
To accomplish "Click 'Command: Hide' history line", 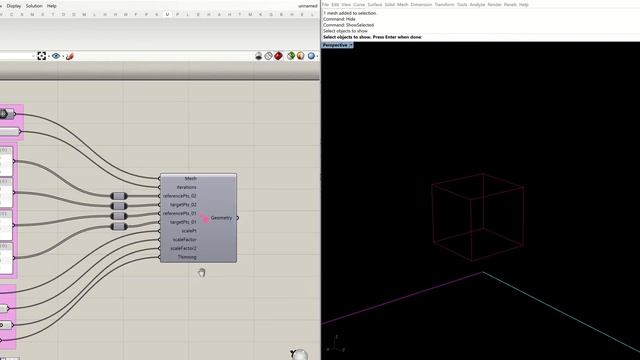I will pos(339,19).
